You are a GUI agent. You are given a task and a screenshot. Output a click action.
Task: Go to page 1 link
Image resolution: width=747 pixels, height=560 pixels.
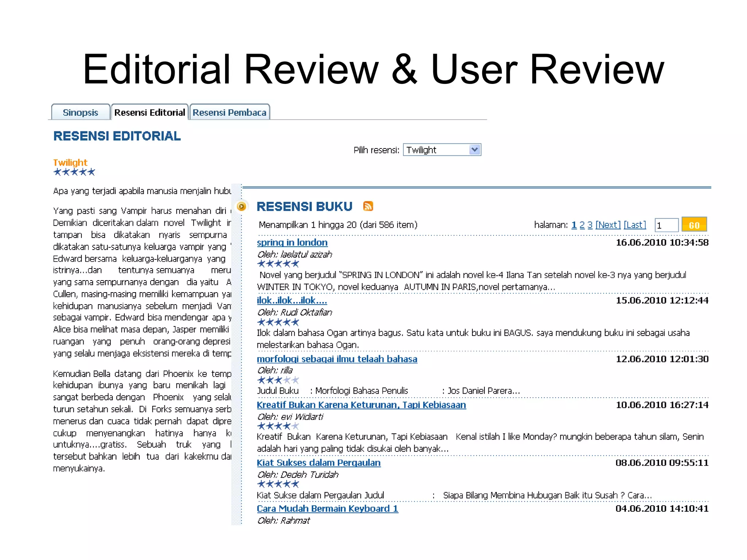574,225
